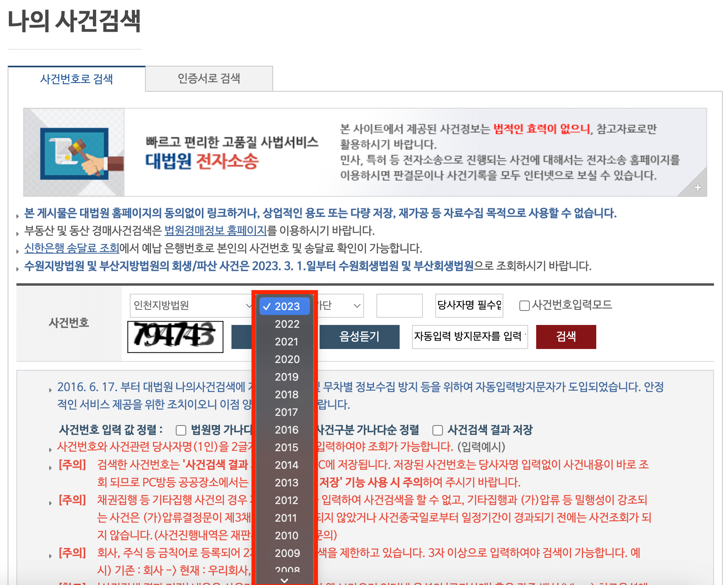Check the 법원명 가나다순 정렬 option
The image size is (728, 585).
click(181, 430)
